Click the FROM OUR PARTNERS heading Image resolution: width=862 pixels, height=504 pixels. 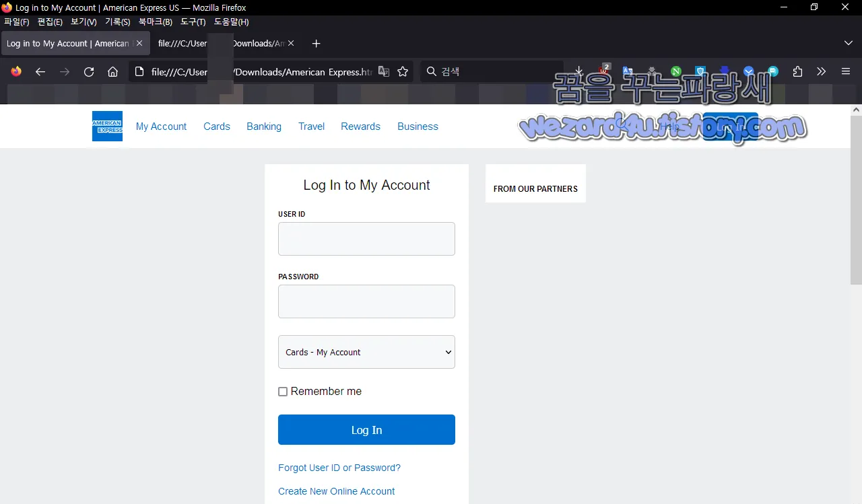coord(535,189)
